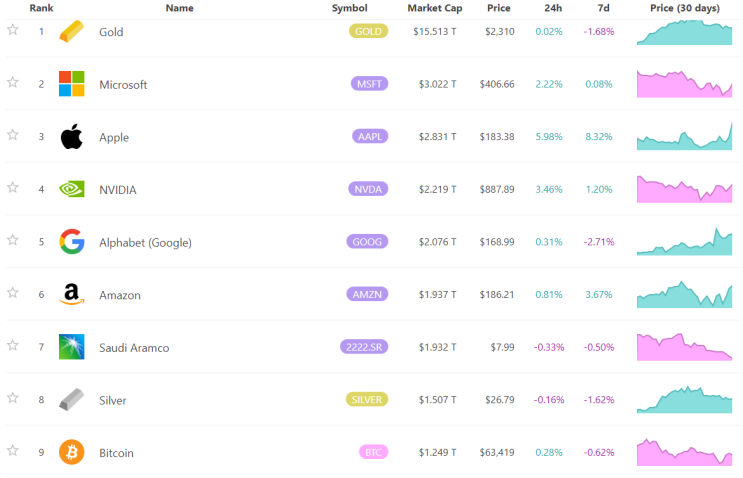Click the MSFT symbol badge
Viewport: 743px width, 478px height.
pos(368,84)
